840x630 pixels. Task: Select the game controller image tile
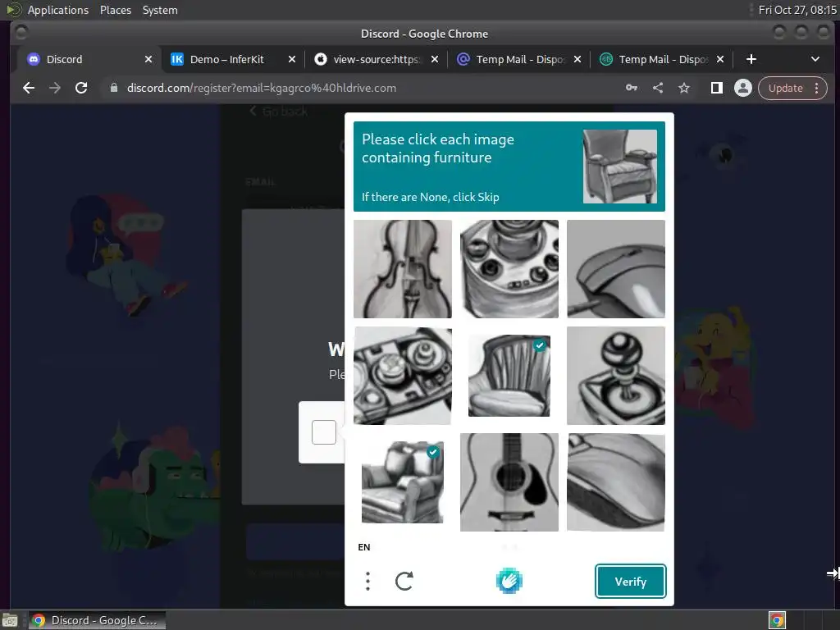click(402, 376)
